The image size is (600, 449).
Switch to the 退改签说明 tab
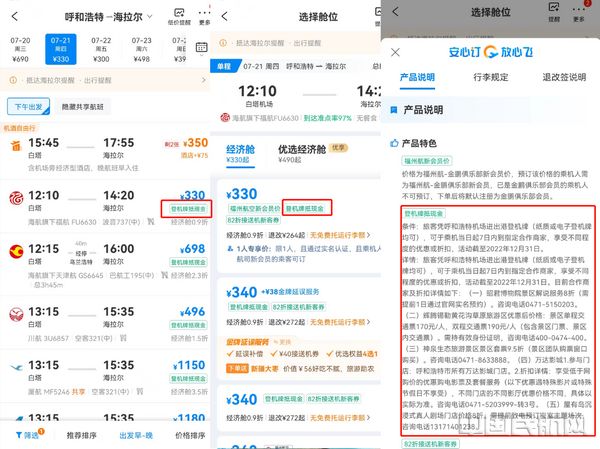pos(564,77)
